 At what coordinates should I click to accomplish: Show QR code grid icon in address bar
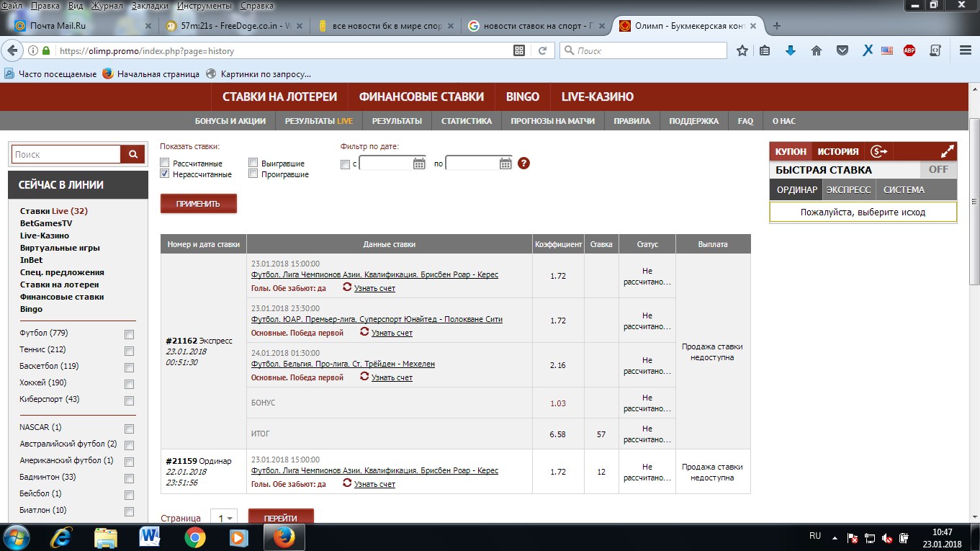(x=519, y=51)
